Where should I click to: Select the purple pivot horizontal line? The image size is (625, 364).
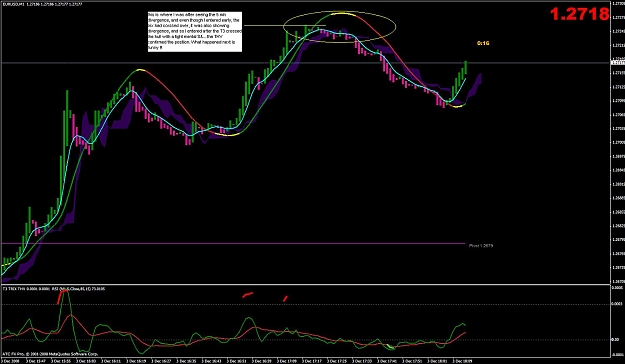(x=233, y=243)
